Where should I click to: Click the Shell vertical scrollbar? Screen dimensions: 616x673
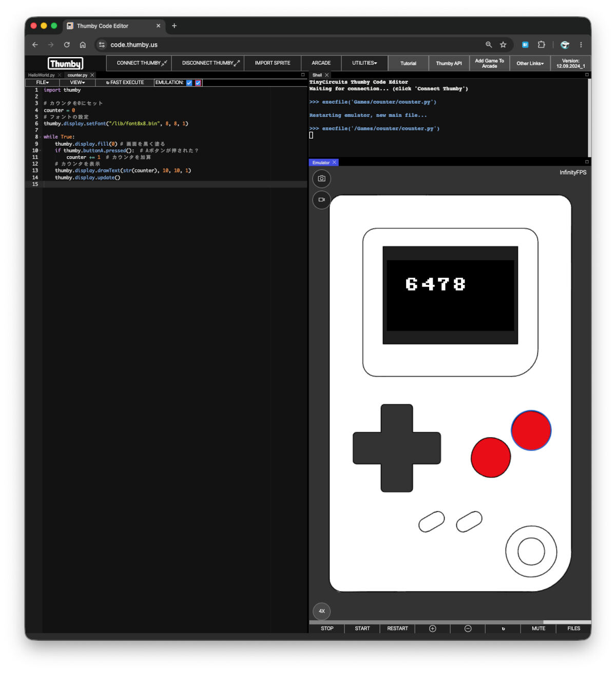589,117
